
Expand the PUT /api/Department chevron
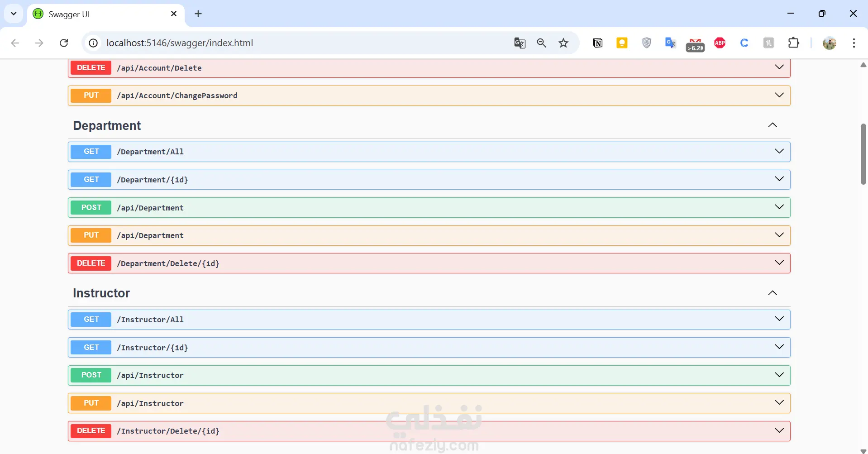pos(779,235)
